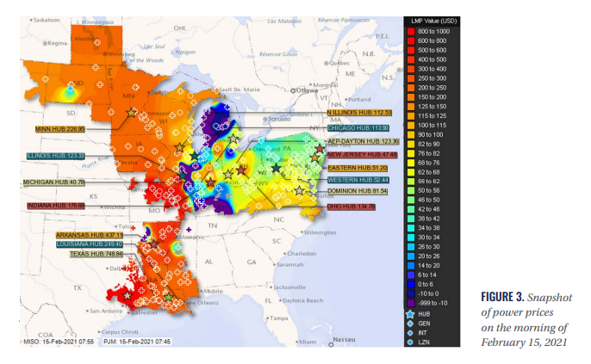
Task: Select the DOMINION HUB:81.54 label
Action: pos(358,191)
